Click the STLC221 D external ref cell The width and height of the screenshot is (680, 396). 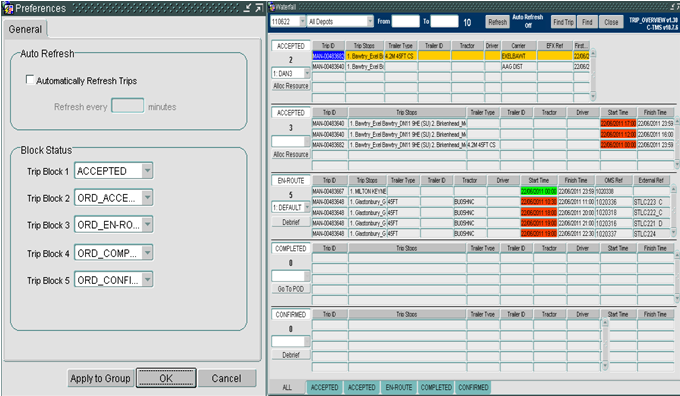tap(651, 223)
